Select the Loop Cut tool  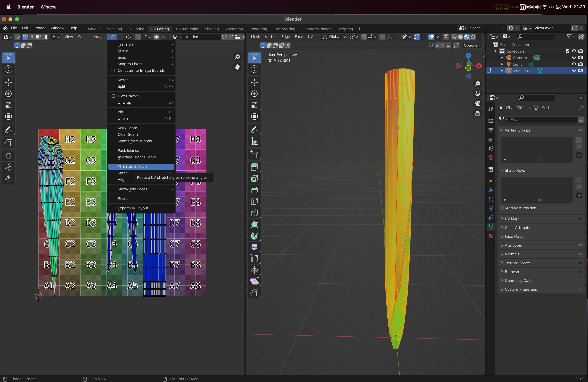pos(254,202)
